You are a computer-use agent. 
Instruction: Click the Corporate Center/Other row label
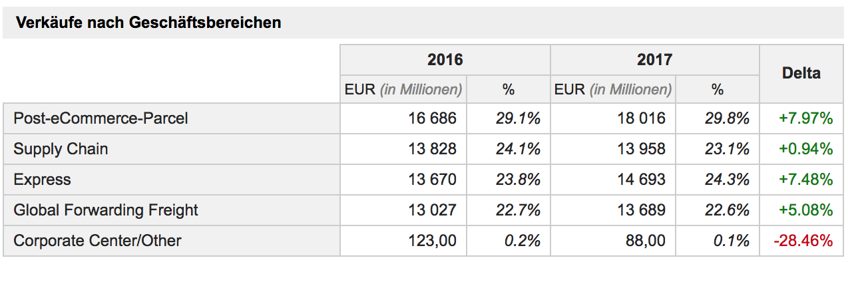[x=97, y=241]
